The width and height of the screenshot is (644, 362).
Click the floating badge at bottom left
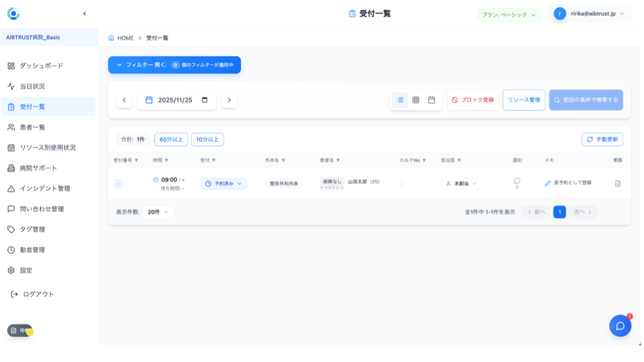click(x=19, y=330)
